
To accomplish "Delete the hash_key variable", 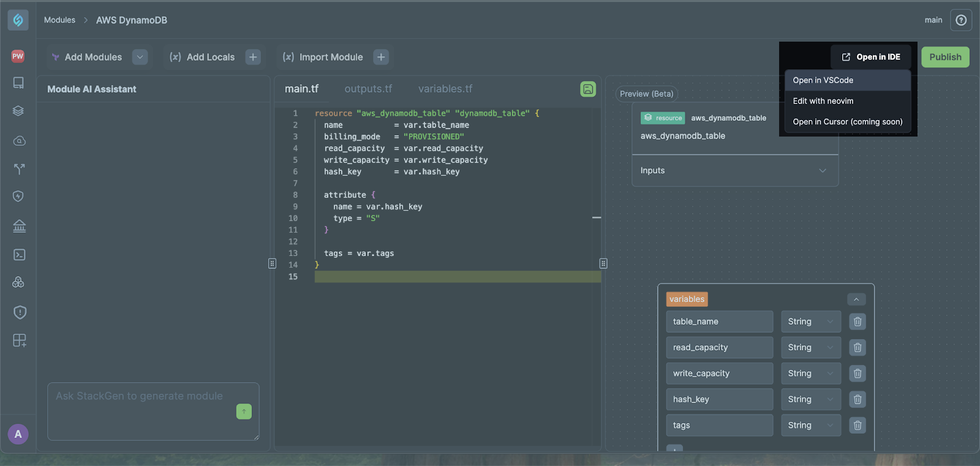I will pyautogui.click(x=858, y=399).
